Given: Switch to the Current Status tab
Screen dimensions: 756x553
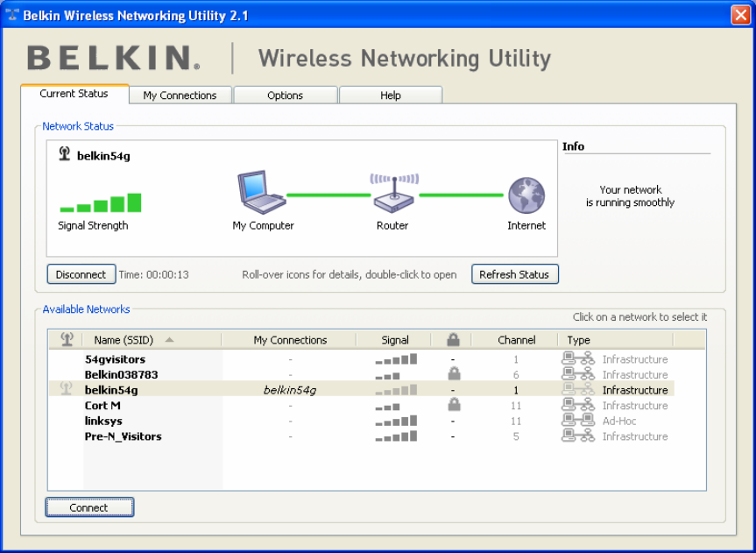Looking at the screenshot, I should tap(74, 94).
